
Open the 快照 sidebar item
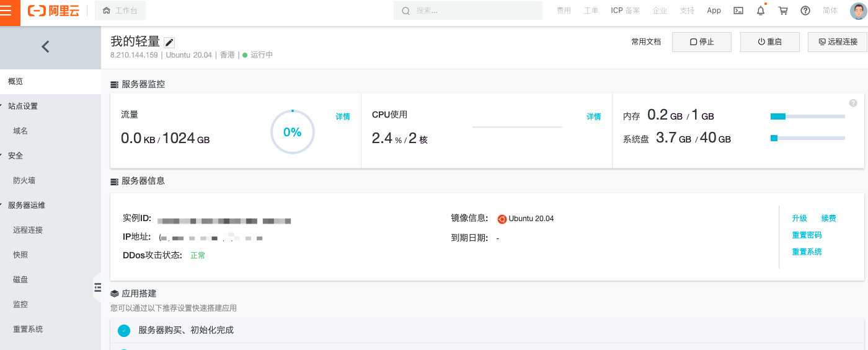click(x=20, y=255)
